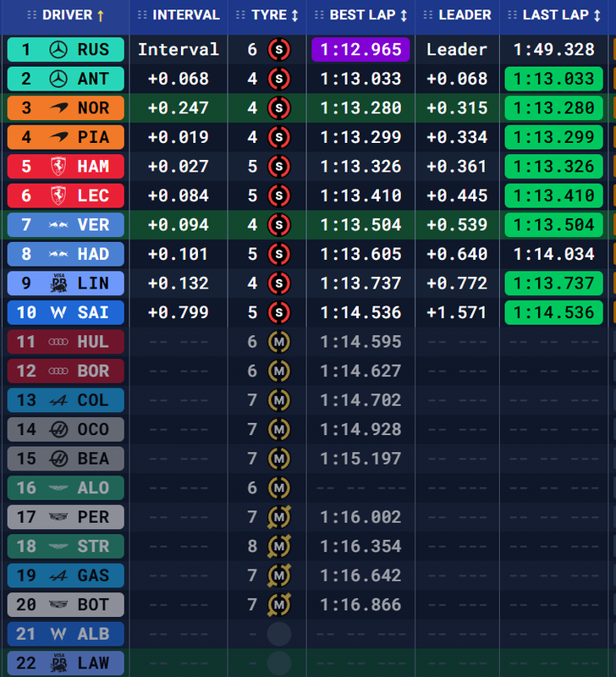Click LIN's green last lap 1:13.737
This screenshot has width=616, height=677.
click(554, 283)
